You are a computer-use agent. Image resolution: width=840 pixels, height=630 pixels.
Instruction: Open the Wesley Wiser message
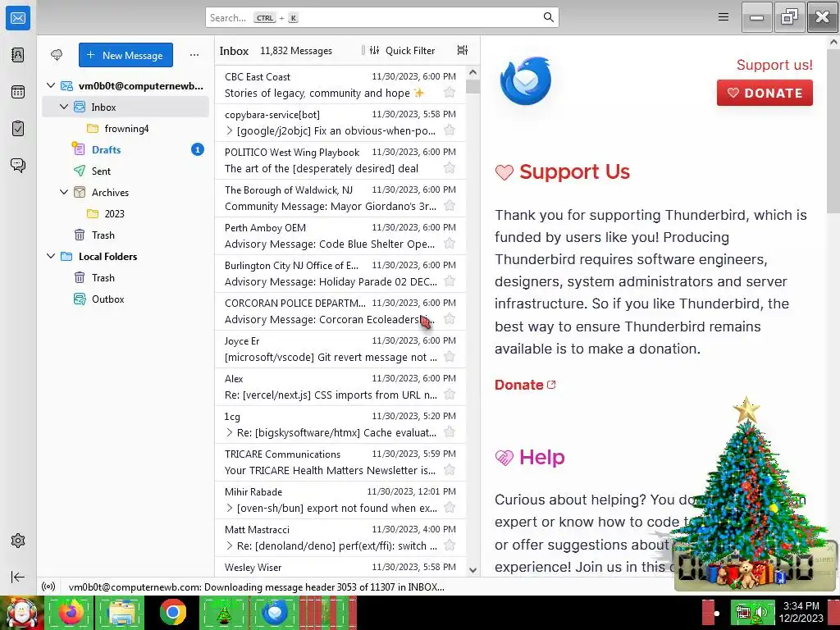click(x=340, y=567)
